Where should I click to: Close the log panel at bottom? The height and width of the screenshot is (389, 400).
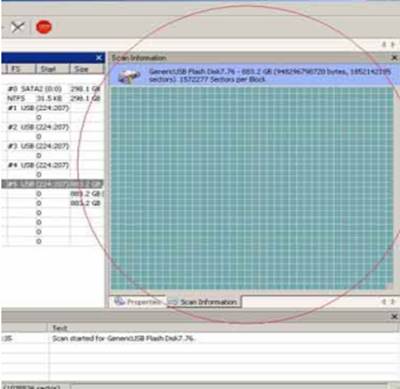[x=394, y=316]
